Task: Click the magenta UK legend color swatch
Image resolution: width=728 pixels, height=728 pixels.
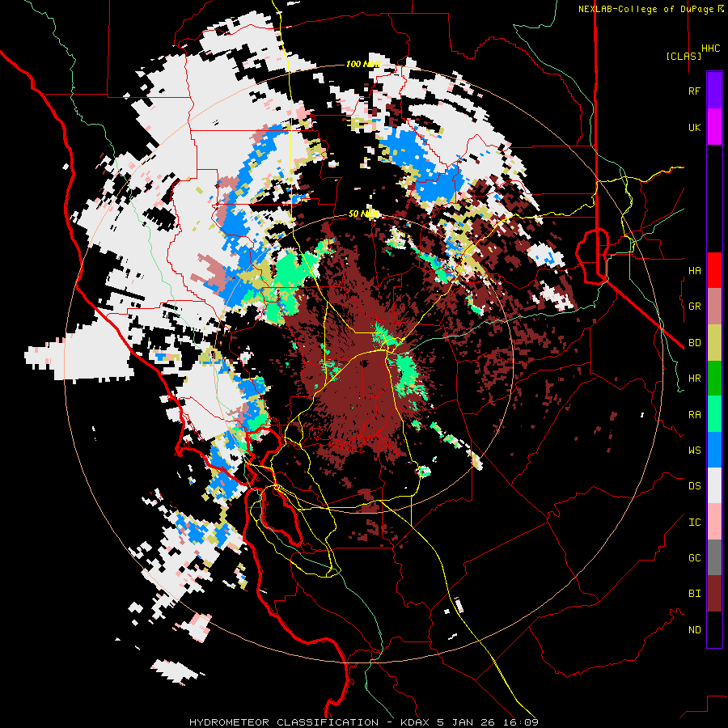Action: (x=714, y=127)
